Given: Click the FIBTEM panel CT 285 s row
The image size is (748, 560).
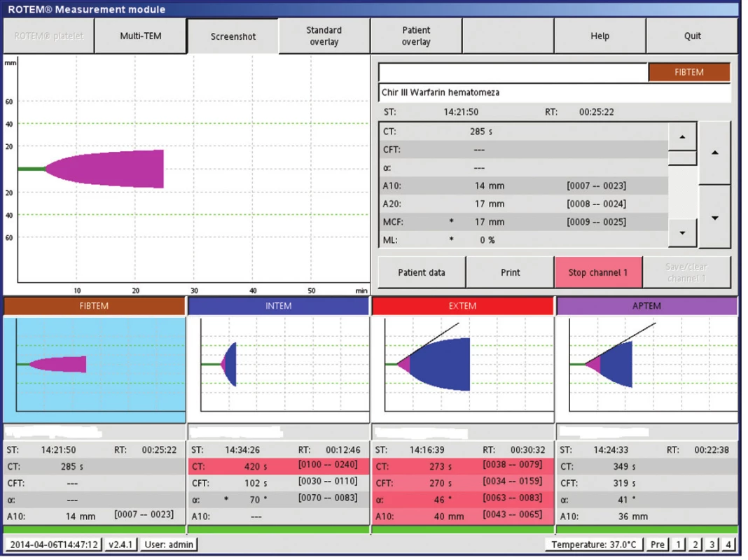Looking at the screenshot, I should [95, 467].
